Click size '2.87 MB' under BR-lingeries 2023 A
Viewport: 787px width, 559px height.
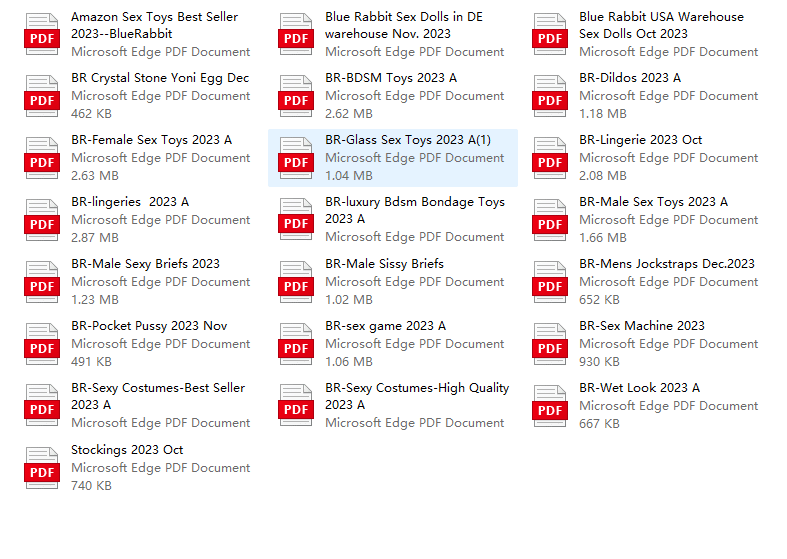(95, 238)
